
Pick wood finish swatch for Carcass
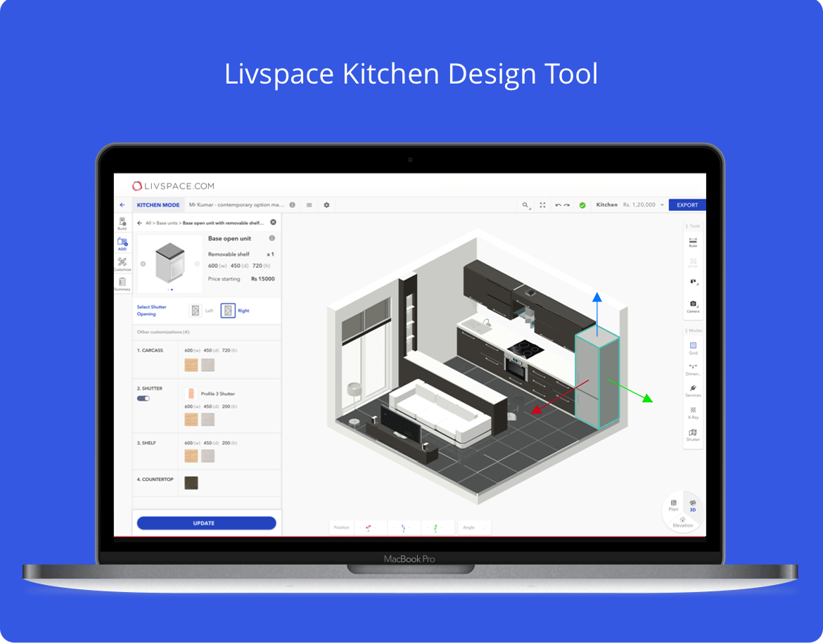click(x=191, y=365)
